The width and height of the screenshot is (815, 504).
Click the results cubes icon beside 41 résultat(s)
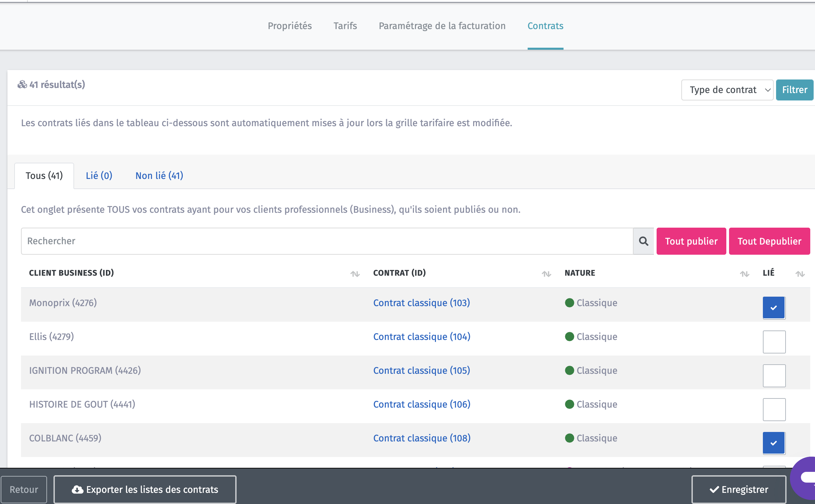(x=22, y=85)
